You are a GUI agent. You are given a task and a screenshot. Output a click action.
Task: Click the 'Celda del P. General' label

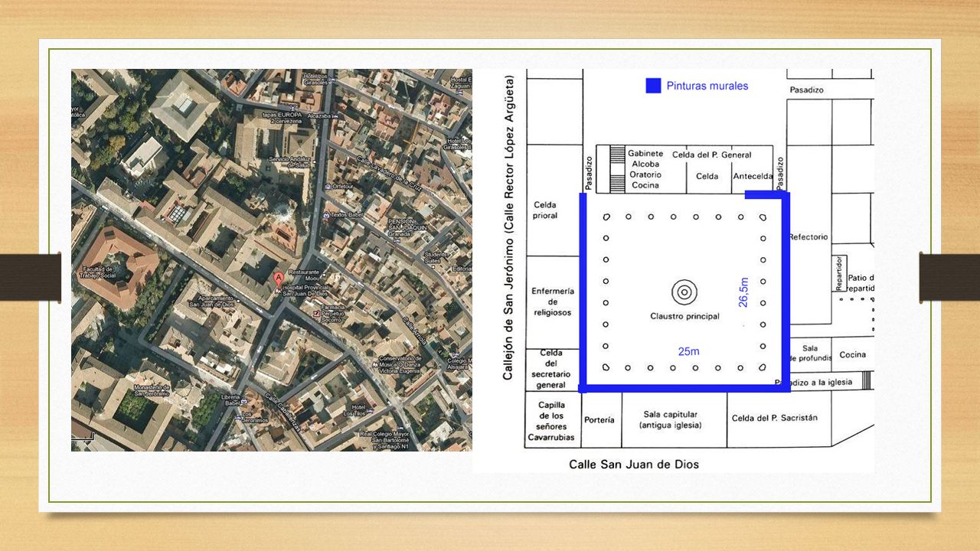tap(712, 155)
